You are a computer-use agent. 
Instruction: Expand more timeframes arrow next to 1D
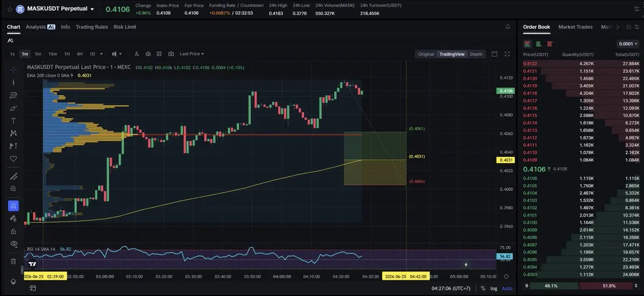101,54
